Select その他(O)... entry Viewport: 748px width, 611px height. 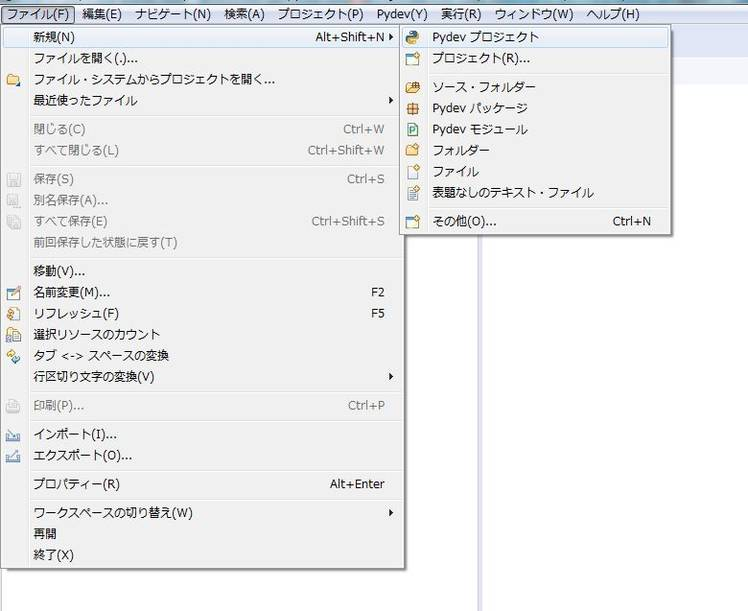tap(535, 222)
